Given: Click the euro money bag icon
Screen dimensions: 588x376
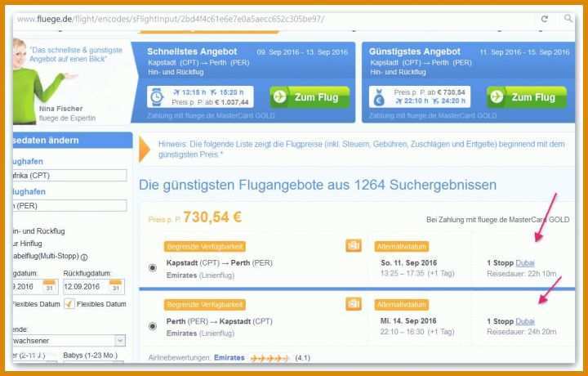Looking at the screenshot, I should 379,97.
